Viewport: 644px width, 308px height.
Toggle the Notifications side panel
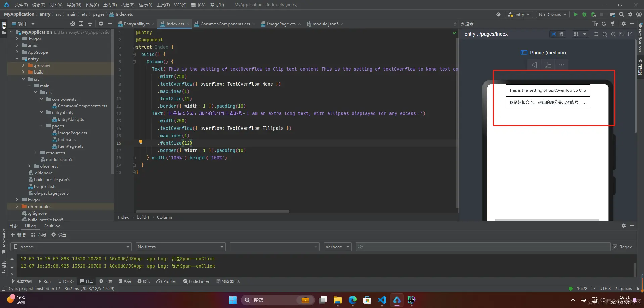point(640,38)
